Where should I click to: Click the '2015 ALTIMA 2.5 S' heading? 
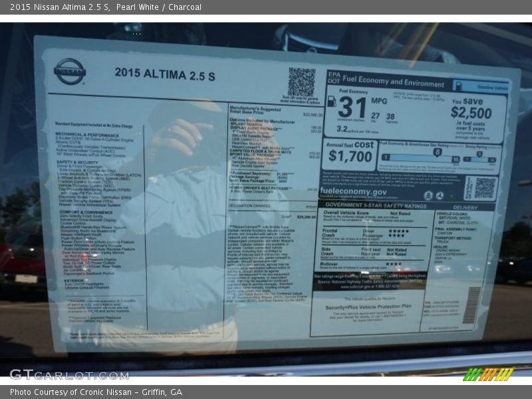(x=165, y=74)
